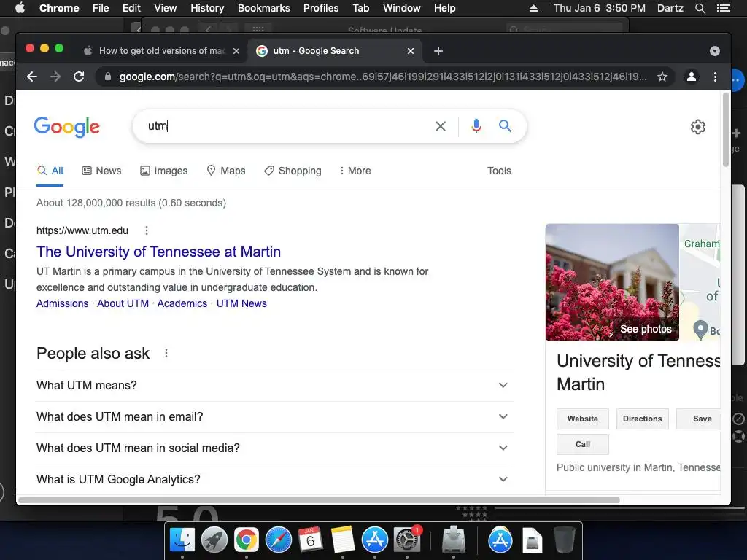Start voice search with the microphone icon
This screenshot has height=560, width=747.
point(476,126)
